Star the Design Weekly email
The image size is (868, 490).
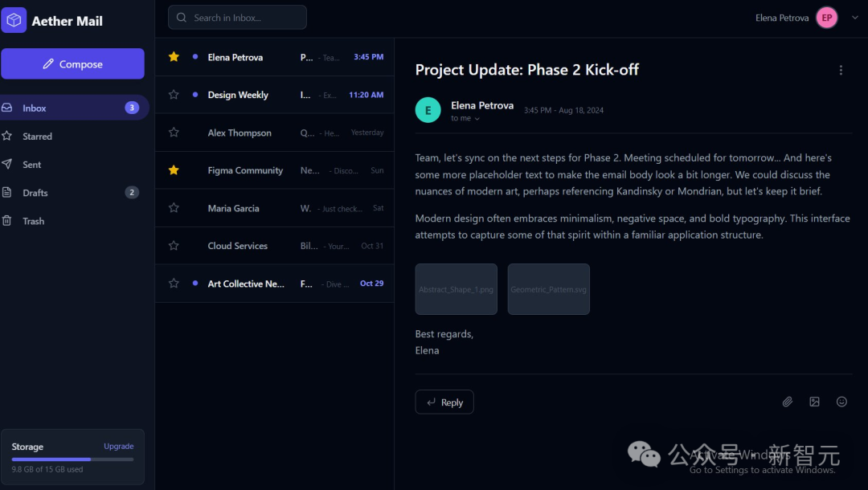point(174,95)
